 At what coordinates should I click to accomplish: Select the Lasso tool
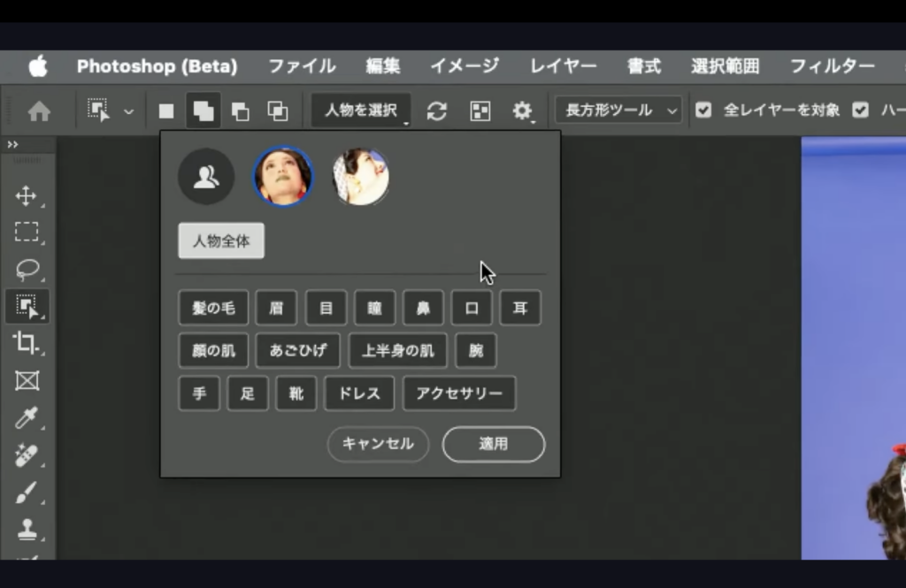click(x=27, y=269)
